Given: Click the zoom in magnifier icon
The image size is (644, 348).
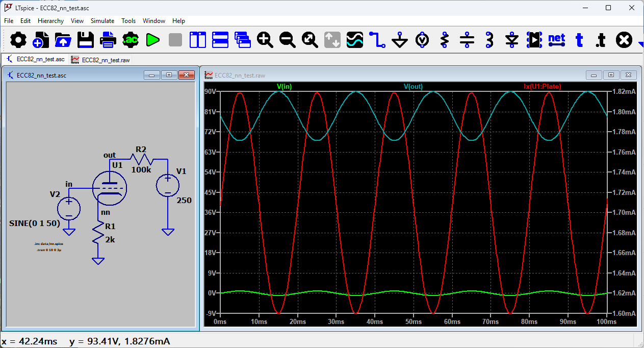Looking at the screenshot, I should point(265,39).
